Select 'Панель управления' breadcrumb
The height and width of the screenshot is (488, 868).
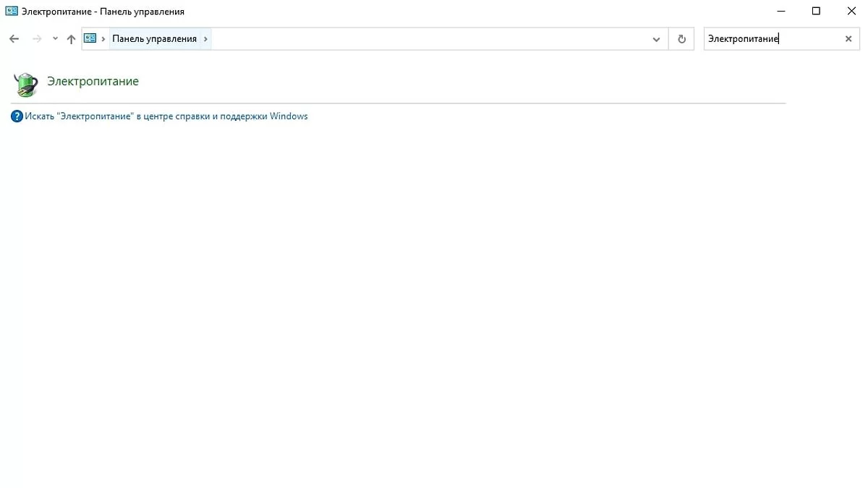pyautogui.click(x=154, y=39)
